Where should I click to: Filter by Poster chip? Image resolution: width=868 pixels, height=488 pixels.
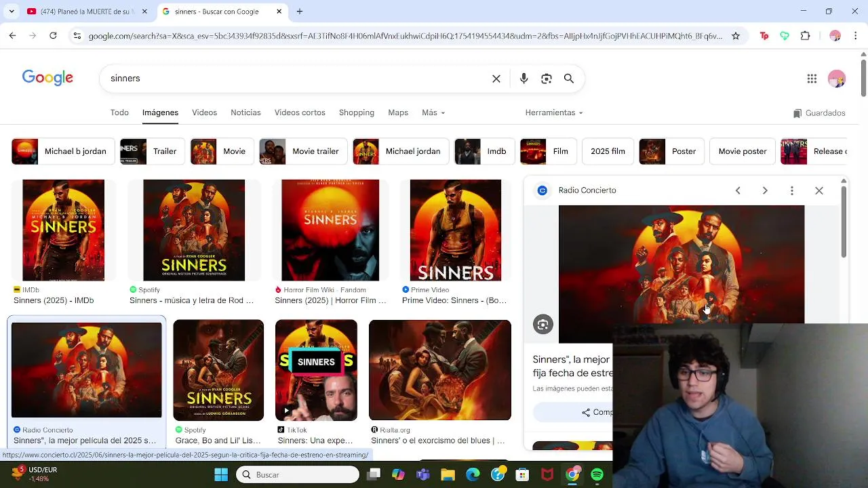pos(671,151)
